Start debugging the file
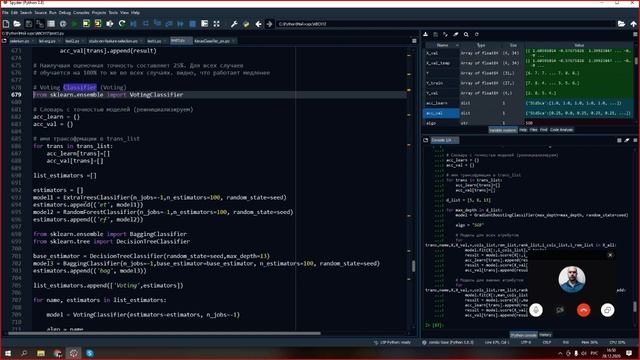 point(133,24)
